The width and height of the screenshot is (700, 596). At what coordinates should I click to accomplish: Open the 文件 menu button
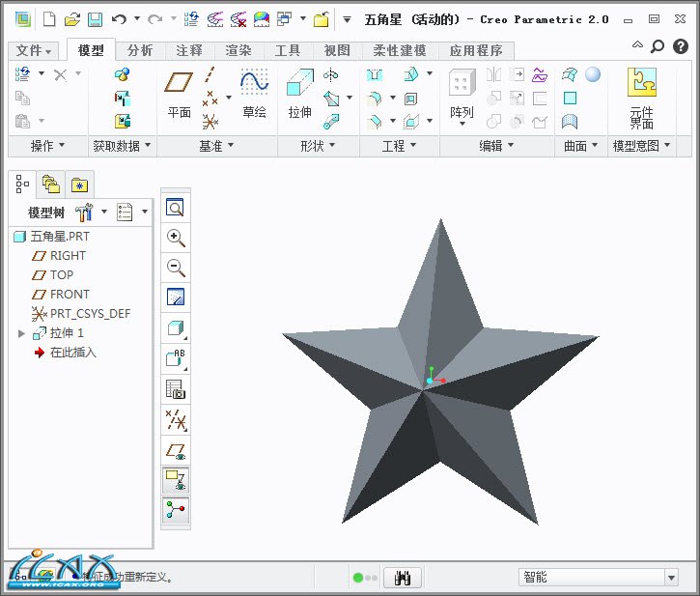coord(35,50)
